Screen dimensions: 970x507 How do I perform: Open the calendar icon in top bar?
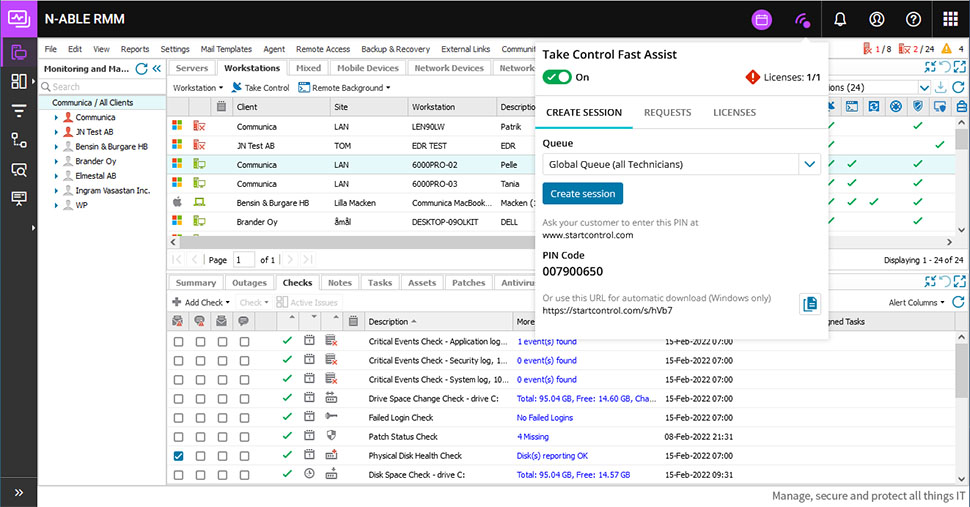coord(762,20)
